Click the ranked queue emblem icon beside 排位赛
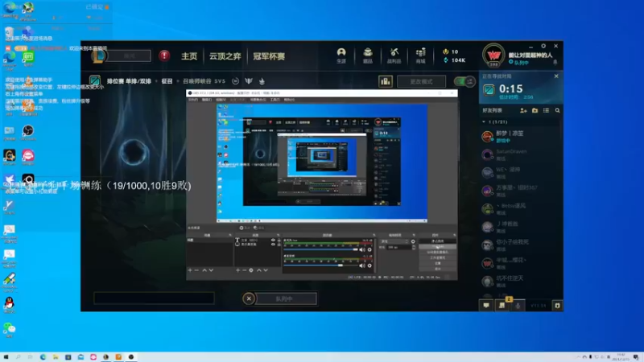 [x=95, y=81]
